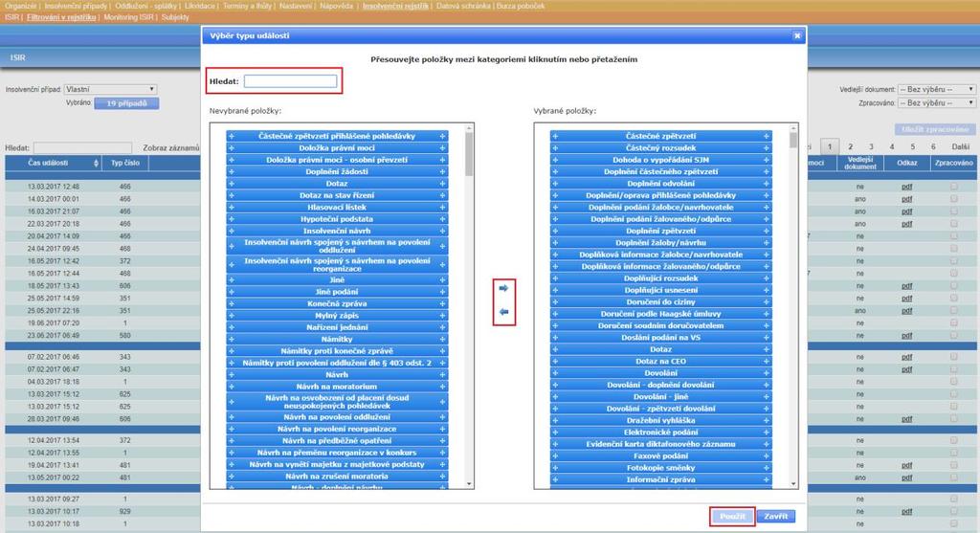Click the Hledat search field in dialog

pos(291,81)
